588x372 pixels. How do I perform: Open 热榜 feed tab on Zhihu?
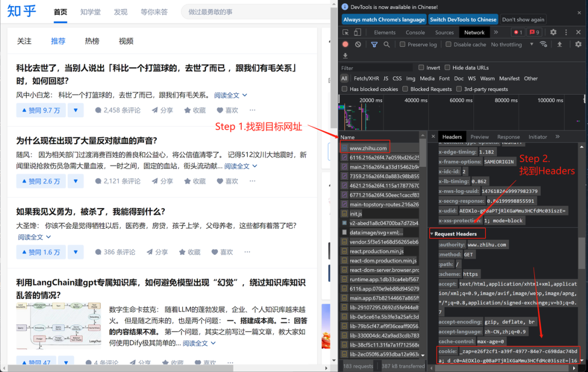pos(92,41)
